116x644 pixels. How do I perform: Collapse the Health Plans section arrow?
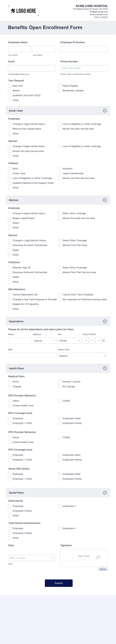105,368
